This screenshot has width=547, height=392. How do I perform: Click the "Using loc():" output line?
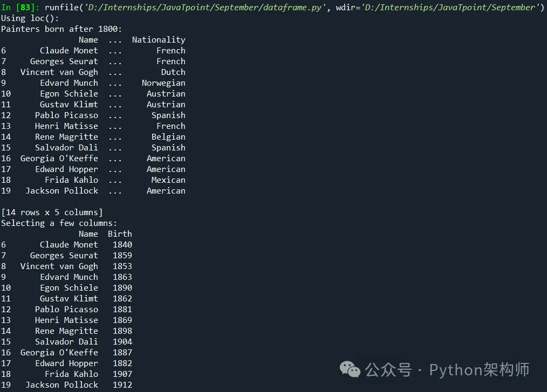[x=30, y=18]
